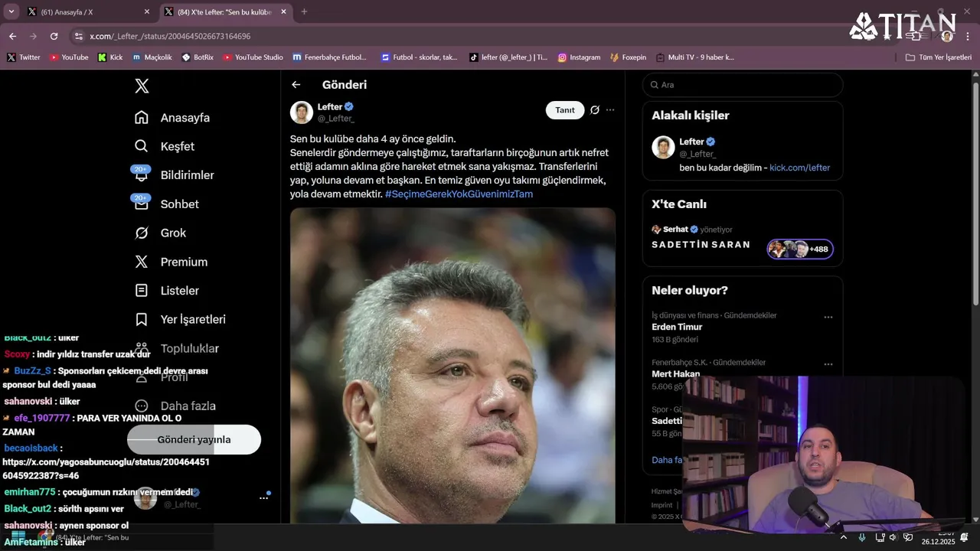Open Instagram bookmark
This screenshot has height=551, width=980.
click(x=579, y=57)
